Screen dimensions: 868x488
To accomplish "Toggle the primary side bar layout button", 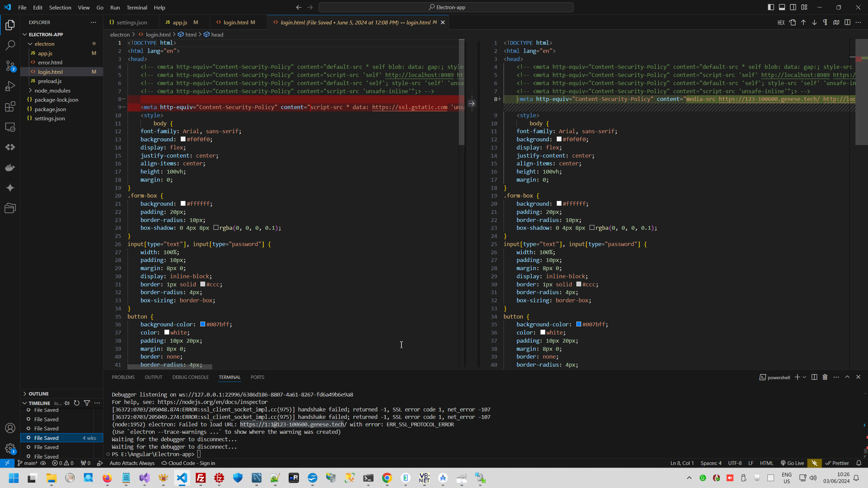I will (x=771, y=7).
